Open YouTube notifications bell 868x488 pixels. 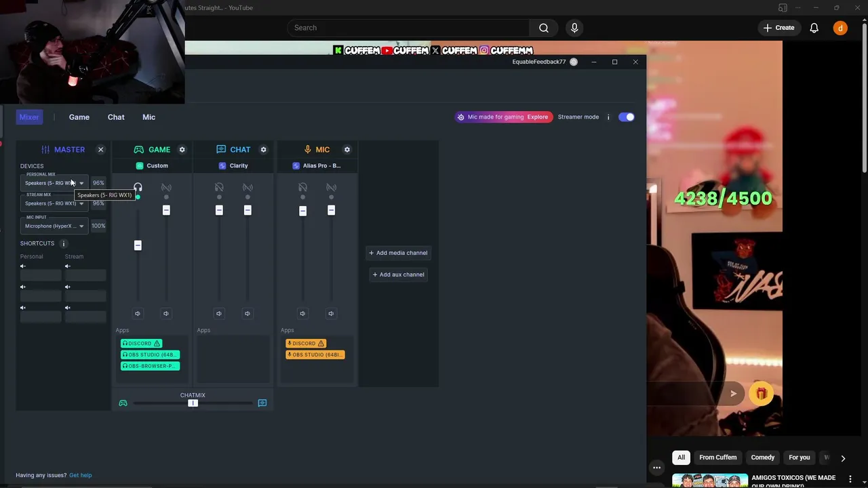[x=814, y=28]
